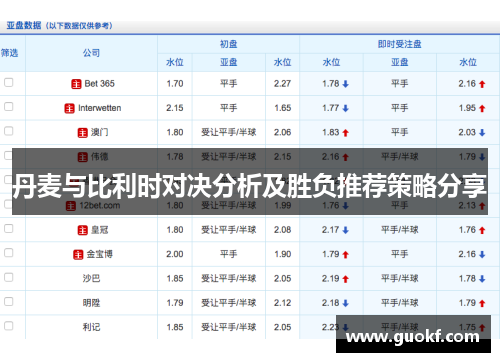Tick the checkbox in the 利记 row
Image resolution: width=500 pixels, height=362 pixels.
[x=9, y=326]
